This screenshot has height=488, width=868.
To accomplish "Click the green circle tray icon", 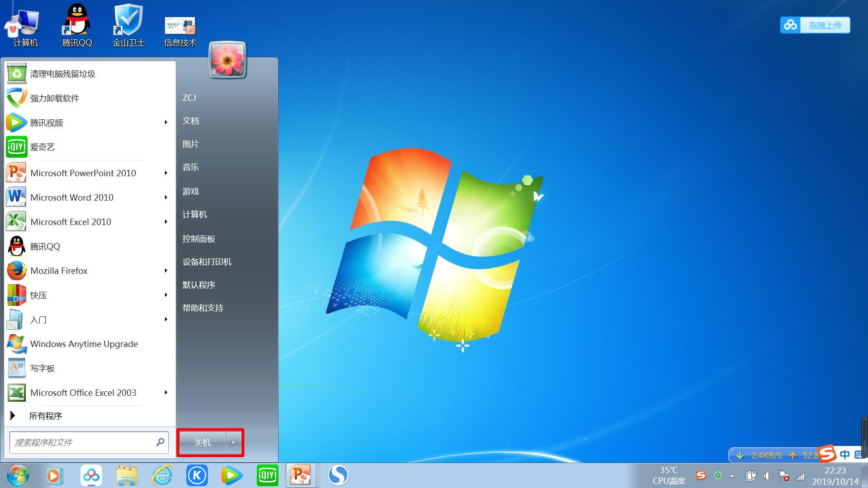I will [717, 475].
